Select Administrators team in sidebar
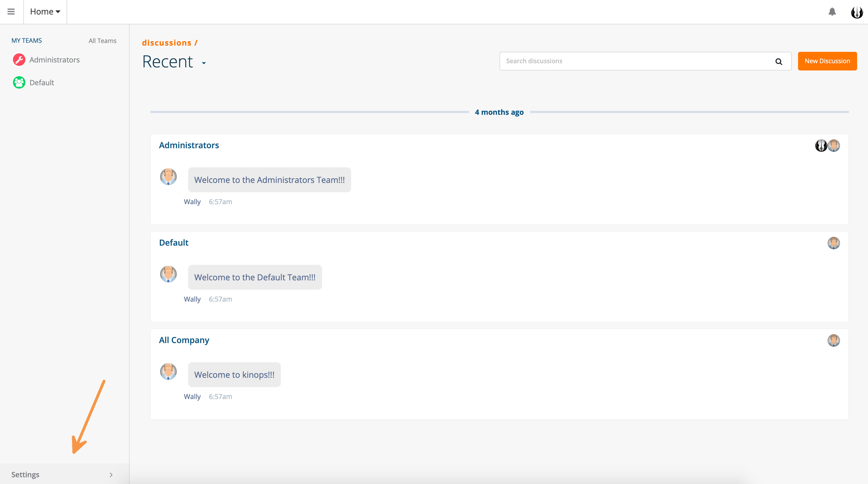Image resolution: width=868 pixels, height=484 pixels. click(55, 60)
